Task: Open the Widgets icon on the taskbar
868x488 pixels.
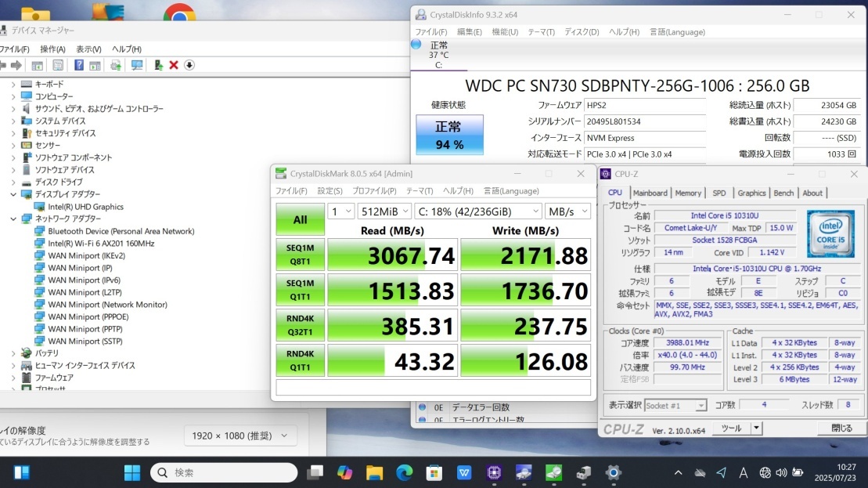Action: coord(22,472)
